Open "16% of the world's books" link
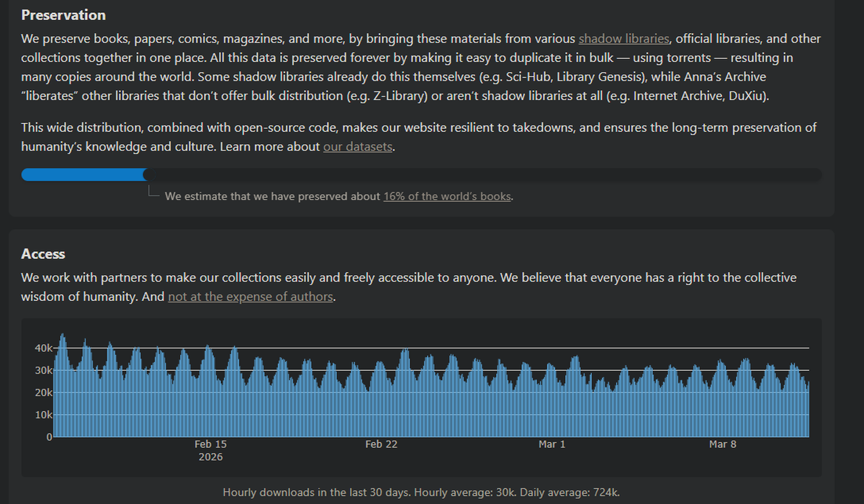The image size is (864, 504). (x=447, y=196)
